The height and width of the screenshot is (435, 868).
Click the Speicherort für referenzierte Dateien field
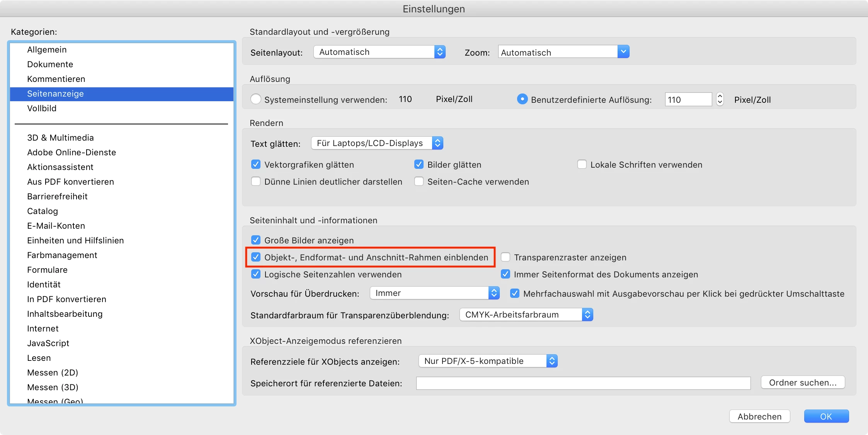point(583,383)
